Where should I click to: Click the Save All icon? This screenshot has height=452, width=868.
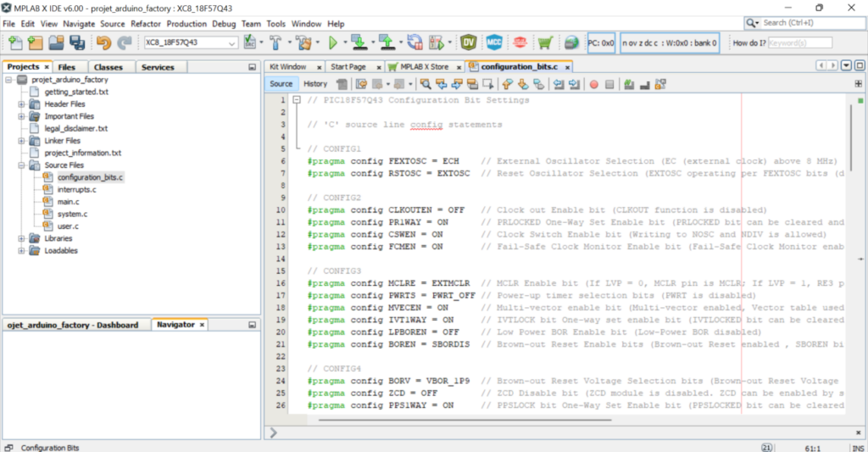(77, 42)
